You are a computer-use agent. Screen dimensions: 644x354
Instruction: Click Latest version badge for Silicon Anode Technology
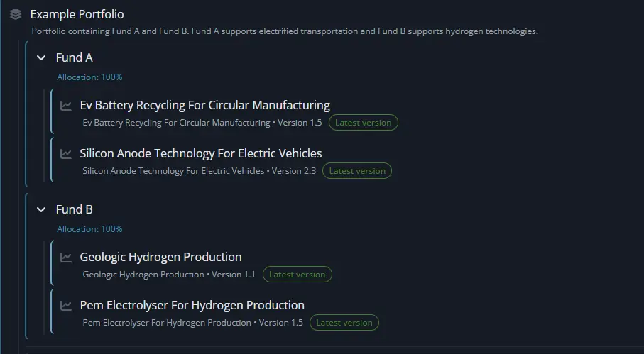point(356,171)
